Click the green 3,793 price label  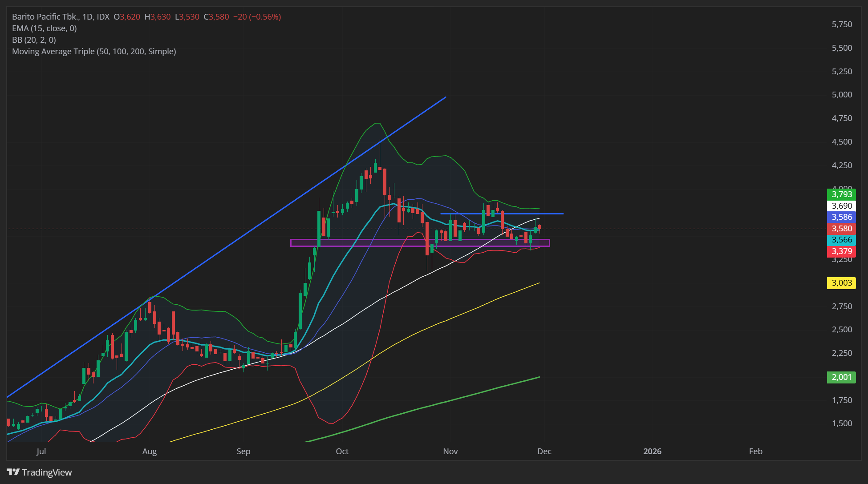coord(841,194)
